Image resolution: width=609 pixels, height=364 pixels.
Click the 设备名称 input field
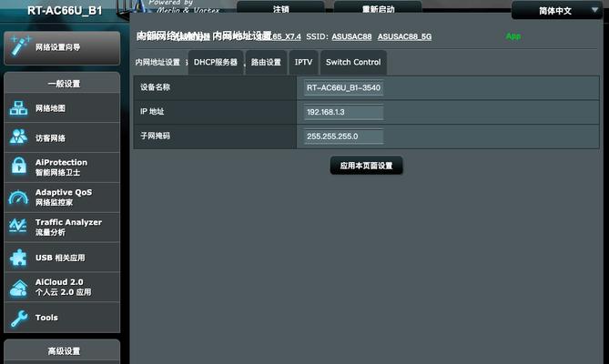coord(343,87)
